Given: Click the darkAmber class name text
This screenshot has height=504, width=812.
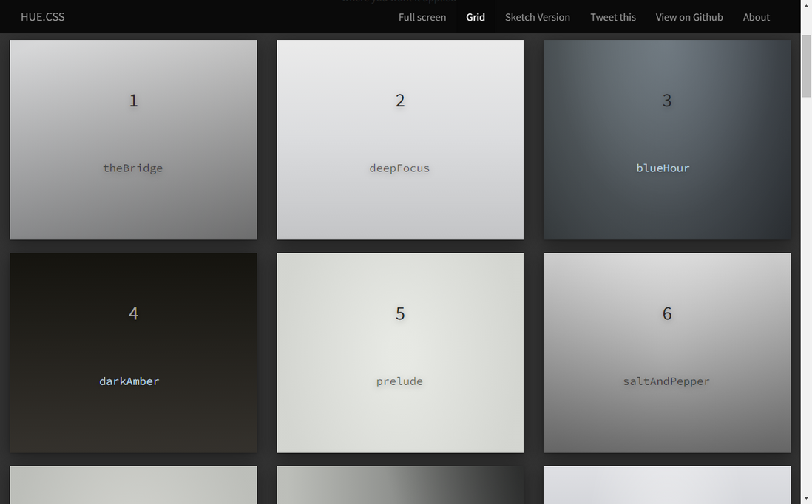Looking at the screenshot, I should pyautogui.click(x=129, y=381).
